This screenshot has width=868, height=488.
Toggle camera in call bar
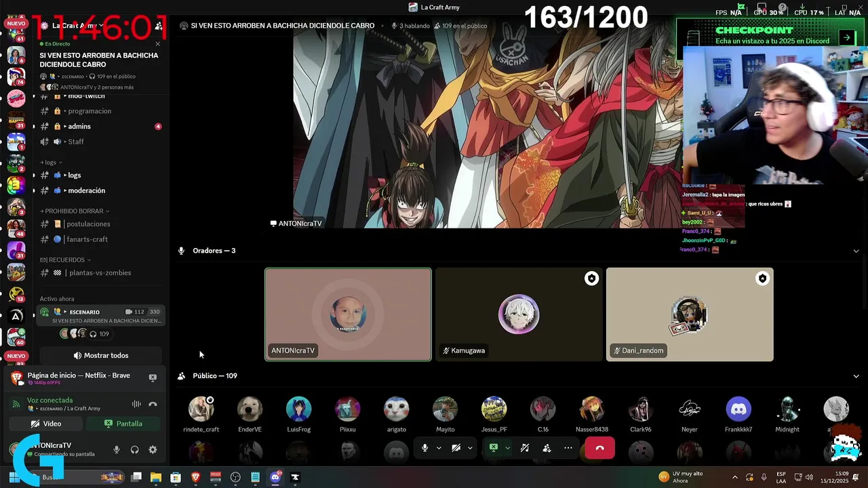point(456,448)
